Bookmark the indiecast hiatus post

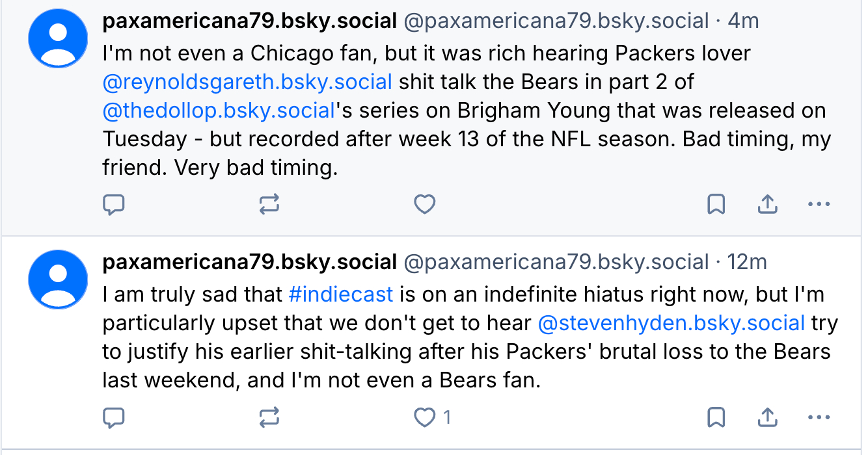pyautogui.click(x=716, y=417)
